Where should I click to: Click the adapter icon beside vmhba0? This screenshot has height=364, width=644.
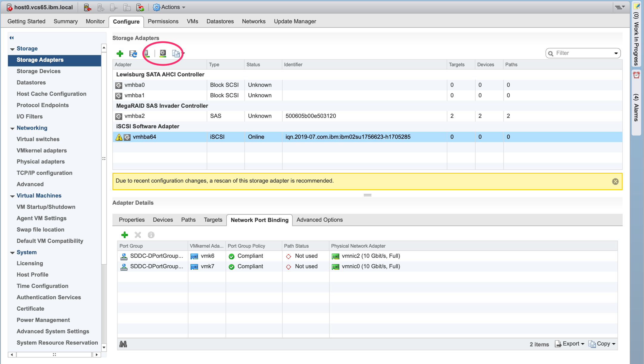point(119,85)
